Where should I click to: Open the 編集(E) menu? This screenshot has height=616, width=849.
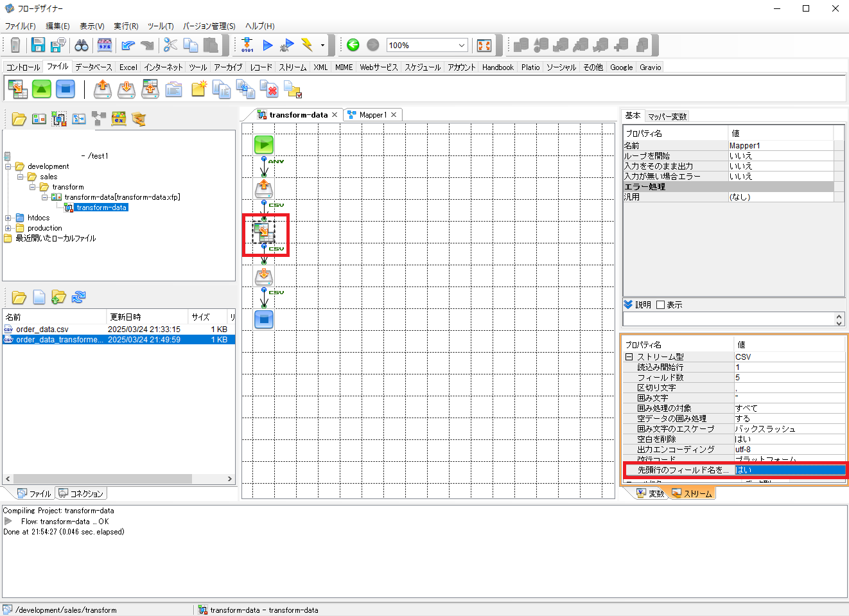pos(58,26)
